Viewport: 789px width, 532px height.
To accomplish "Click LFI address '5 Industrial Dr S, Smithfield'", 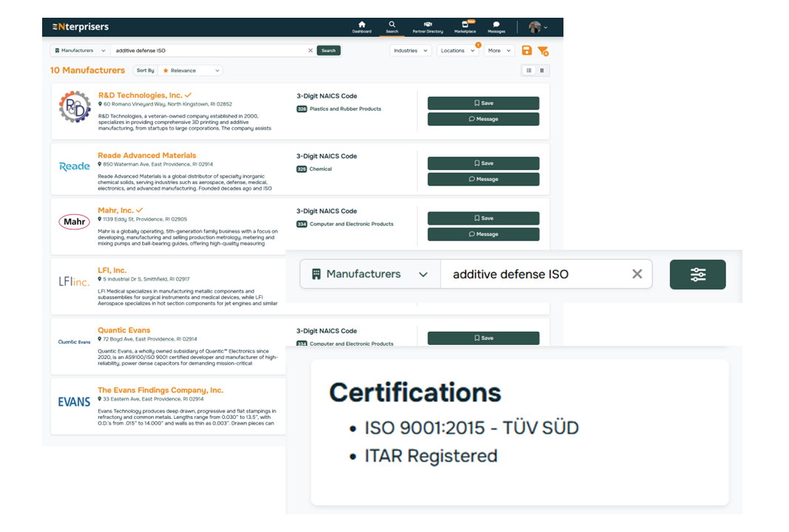I will (x=144, y=279).
